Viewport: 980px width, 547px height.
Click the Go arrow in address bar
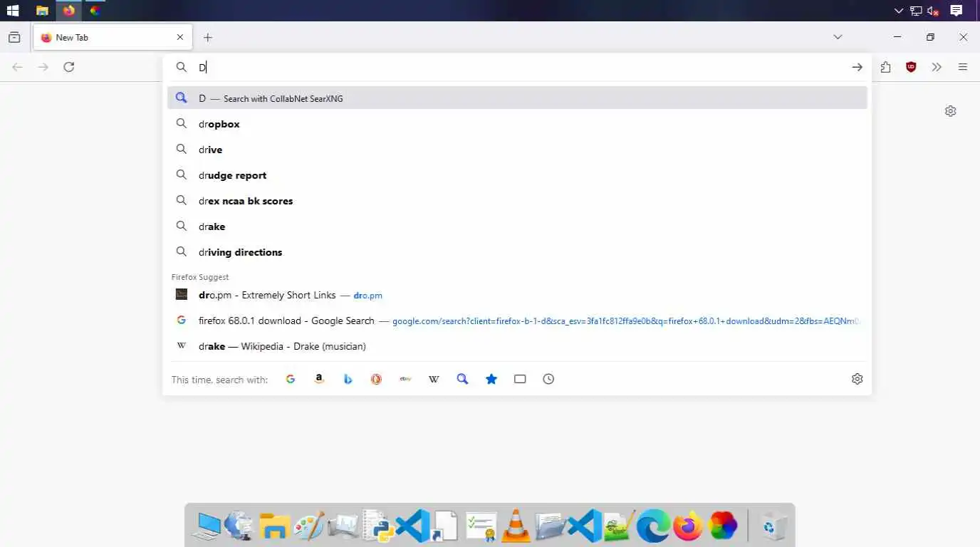[x=857, y=67]
